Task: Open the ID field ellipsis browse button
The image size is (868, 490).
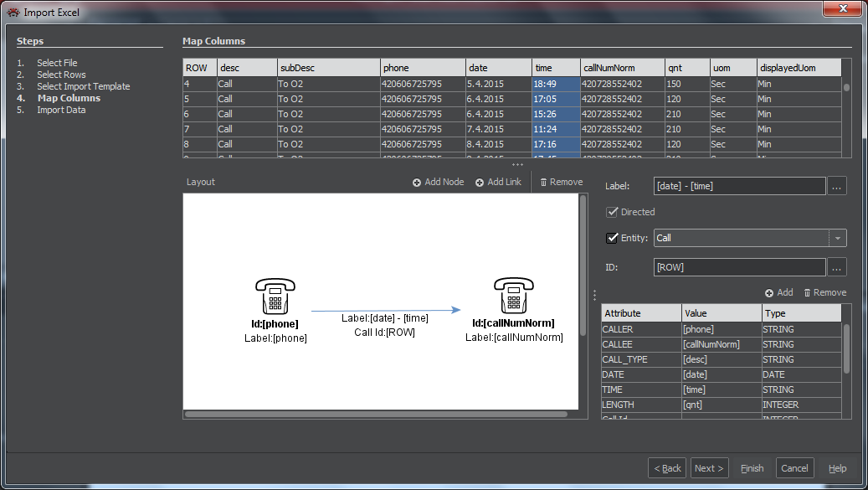Action: [x=837, y=267]
